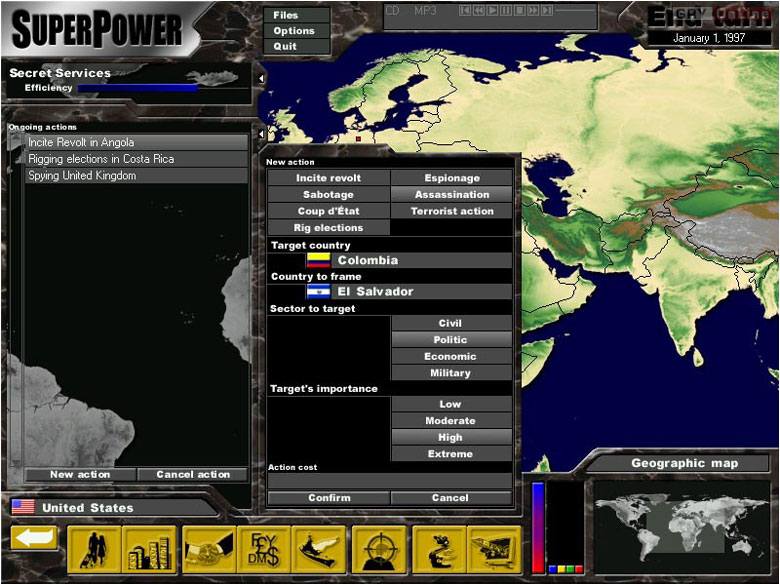The width and height of the screenshot is (780, 585).
Task: Choose Terrorist action type
Action: (452, 211)
